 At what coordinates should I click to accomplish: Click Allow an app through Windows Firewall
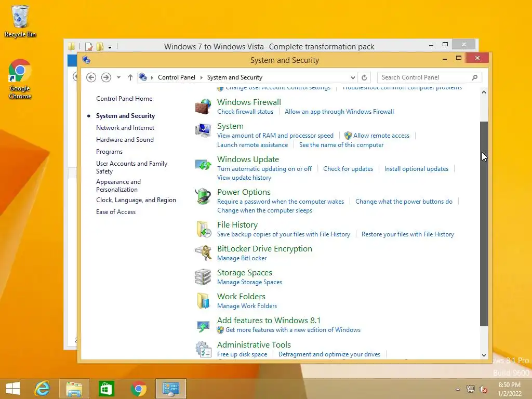(339, 112)
